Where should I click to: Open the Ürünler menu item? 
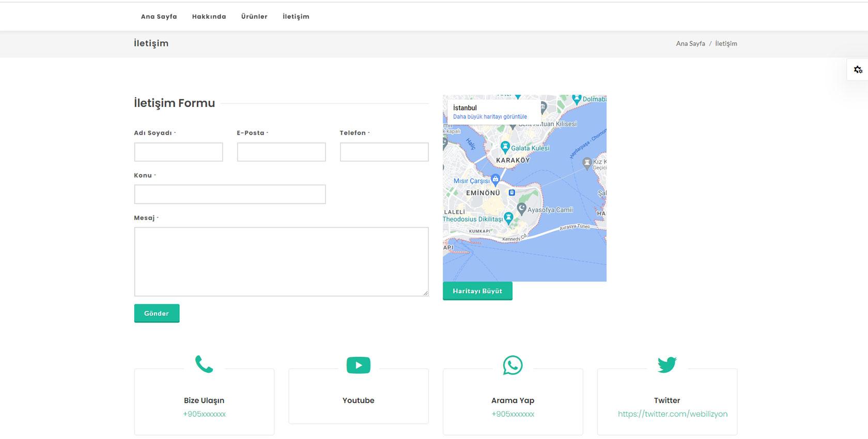(x=254, y=17)
